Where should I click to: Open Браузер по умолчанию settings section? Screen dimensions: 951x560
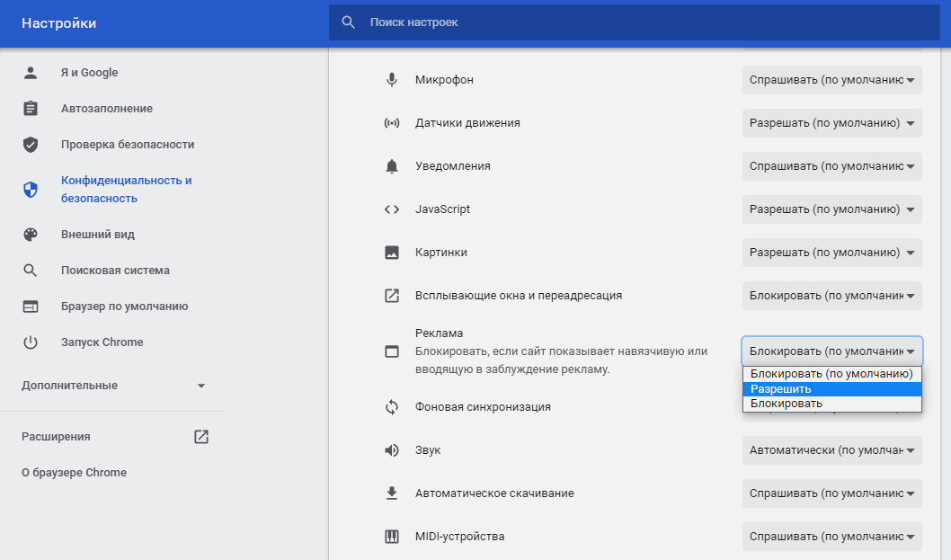pyautogui.click(x=124, y=307)
